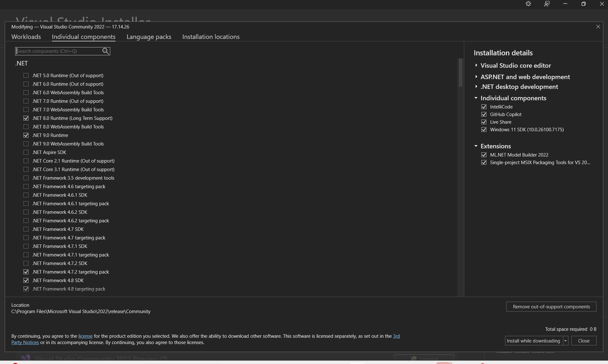The image size is (608, 364).
Task: Click Remove out-of-support components button
Action: point(551,307)
